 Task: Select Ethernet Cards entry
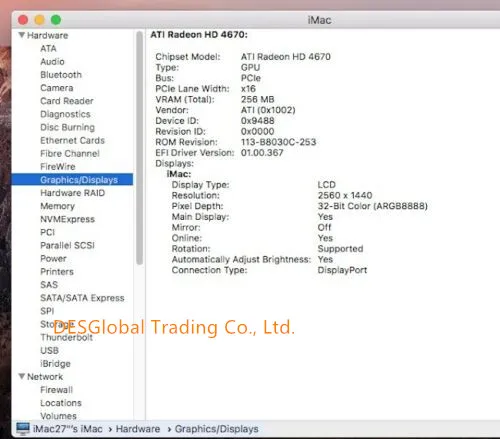point(72,140)
